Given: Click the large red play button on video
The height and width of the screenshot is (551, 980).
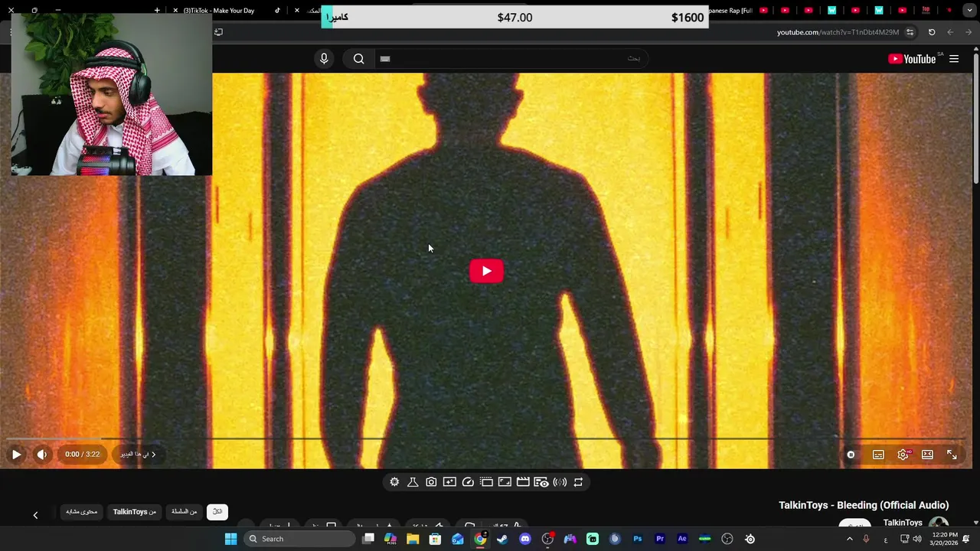Looking at the screenshot, I should pos(486,271).
